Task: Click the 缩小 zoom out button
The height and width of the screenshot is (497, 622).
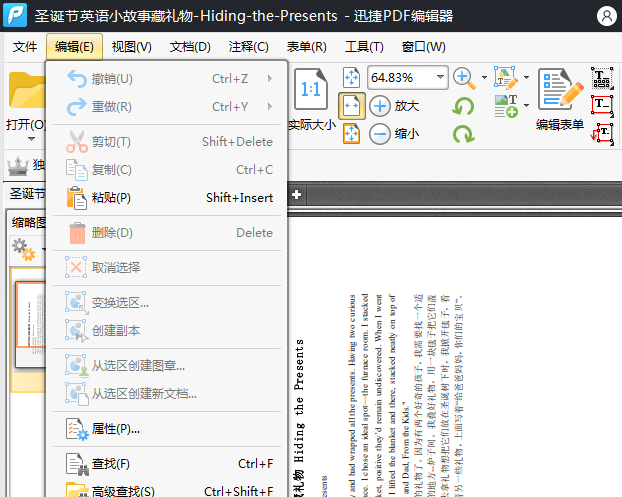Action: click(395, 134)
